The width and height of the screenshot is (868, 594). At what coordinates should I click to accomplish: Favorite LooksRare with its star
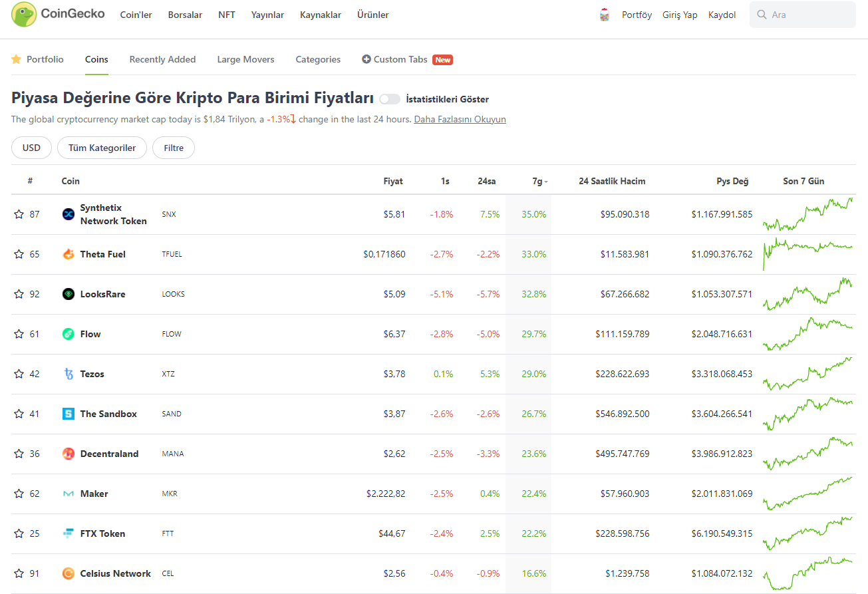tap(19, 294)
